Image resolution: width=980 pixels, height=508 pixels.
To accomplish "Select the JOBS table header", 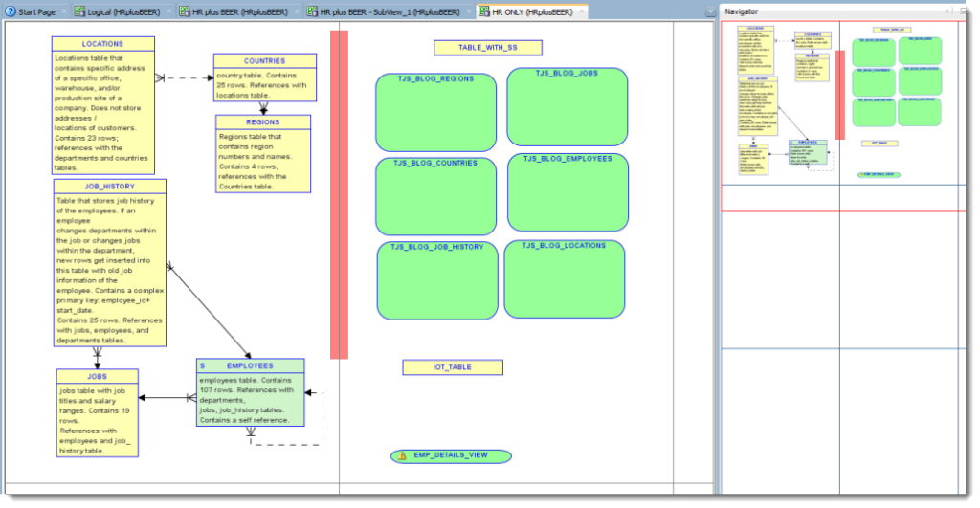I will click(x=98, y=376).
